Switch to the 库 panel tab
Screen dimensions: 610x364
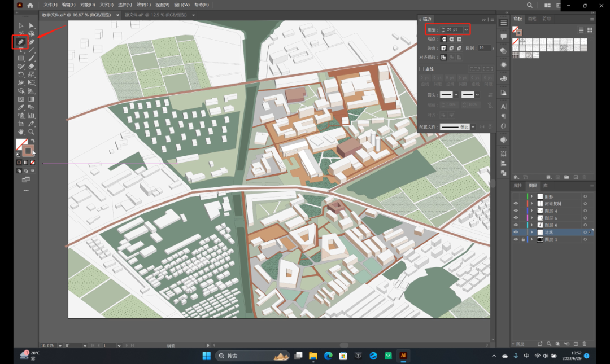546,186
